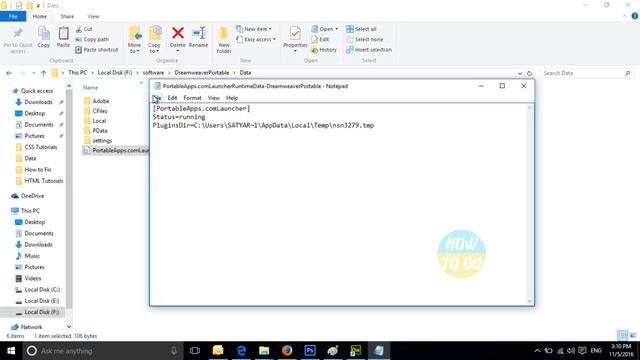640x360 pixels.
Task: Click DreamweaverPortable breadcrumb
Action: point(202,73)
